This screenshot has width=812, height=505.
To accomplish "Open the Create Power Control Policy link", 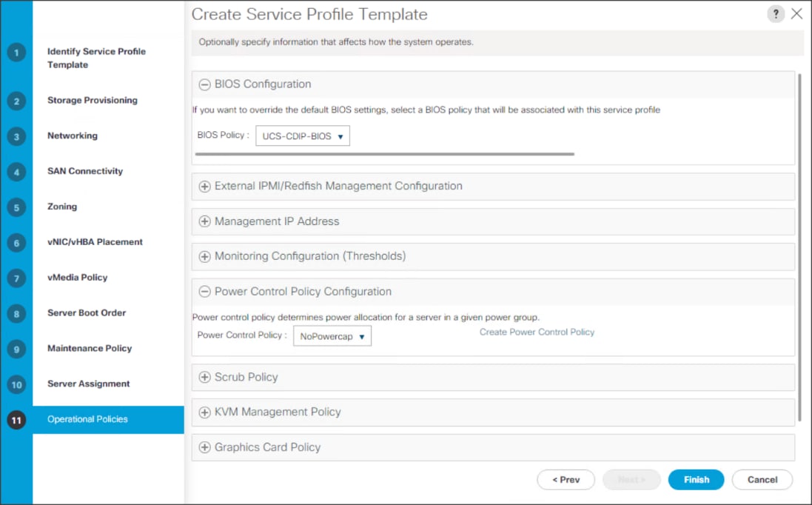I will click(537, 332).
